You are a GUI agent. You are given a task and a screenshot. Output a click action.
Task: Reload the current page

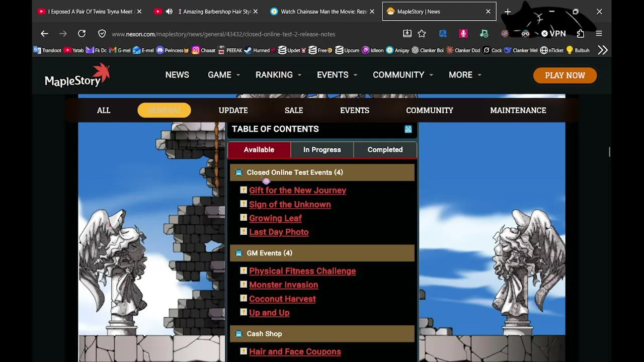click(x=82, y=34)
